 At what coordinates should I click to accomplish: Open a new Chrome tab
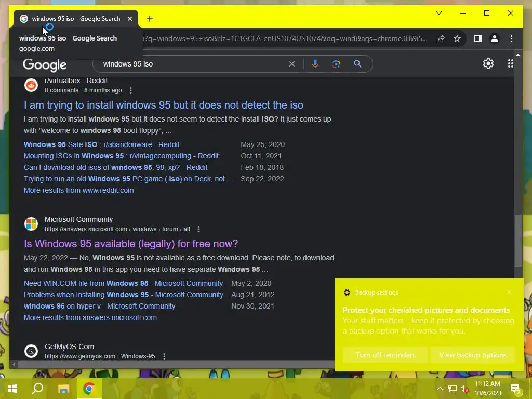pyautogui.click(x=150, y=19)
